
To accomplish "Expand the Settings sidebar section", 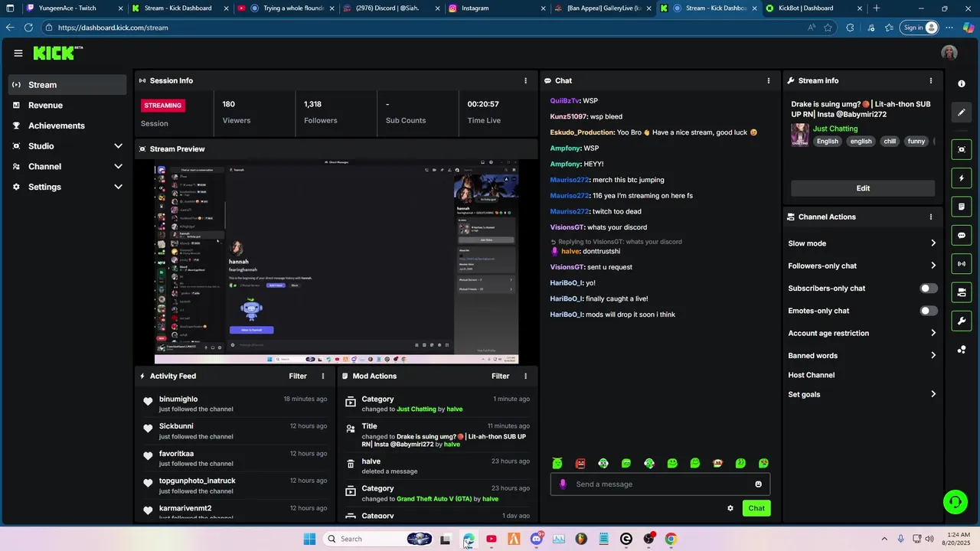I will click(67, 187).
